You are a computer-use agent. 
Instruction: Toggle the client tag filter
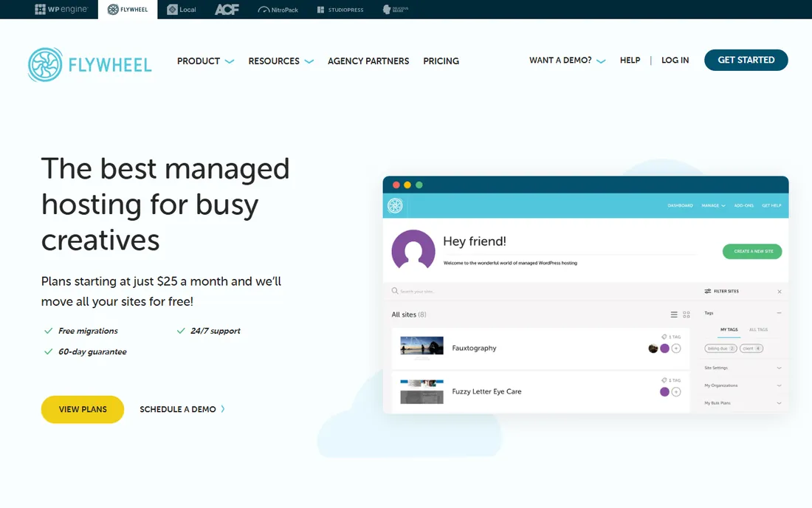pyautogui.click(x=751, y=349)
